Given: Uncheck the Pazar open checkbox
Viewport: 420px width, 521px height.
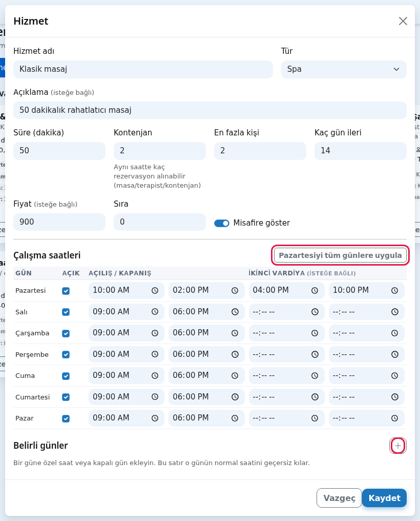Looking at the screenshot, I should [66, 418].
